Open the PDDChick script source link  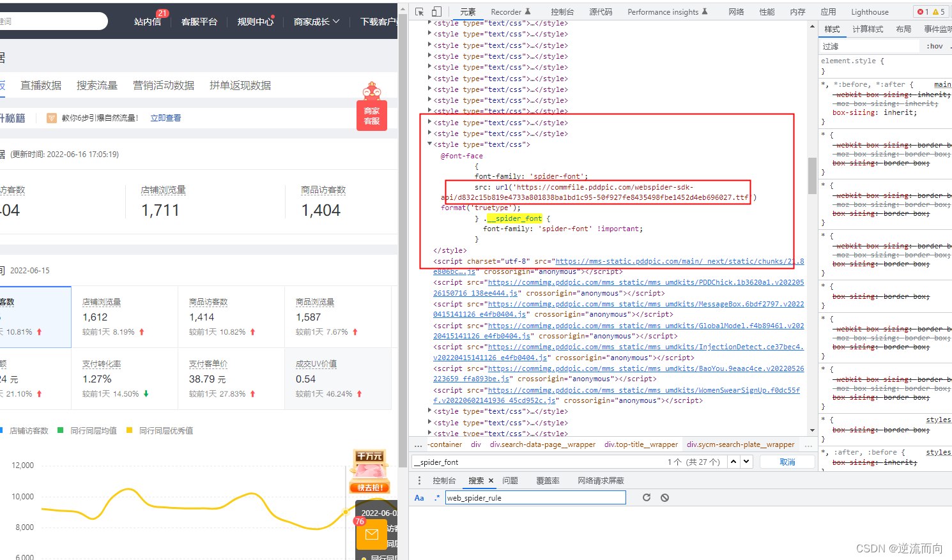pos(618,288)
